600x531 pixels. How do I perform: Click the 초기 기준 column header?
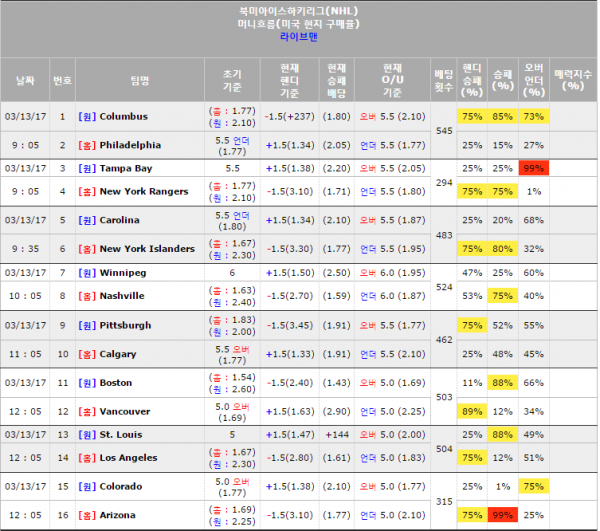tap(232, 80)
